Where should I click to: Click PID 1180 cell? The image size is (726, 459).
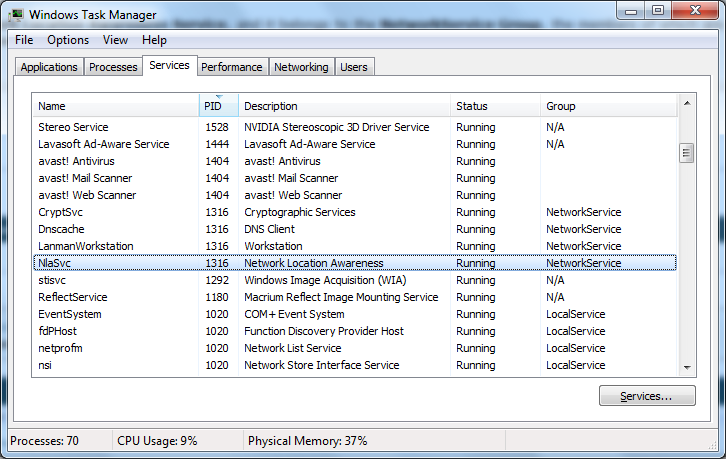217,297
